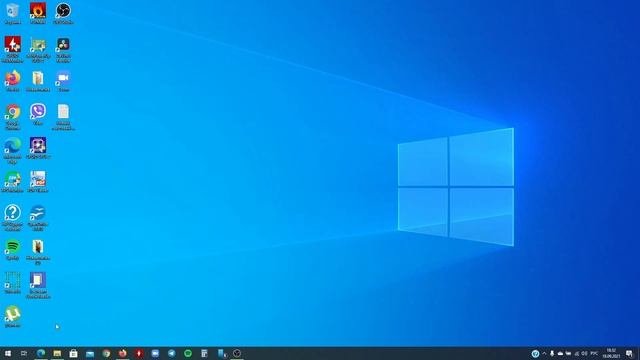Screen dimensions: 640x360
Task: Open the blue-purple document shortcut icon
Action: [38, 284]
